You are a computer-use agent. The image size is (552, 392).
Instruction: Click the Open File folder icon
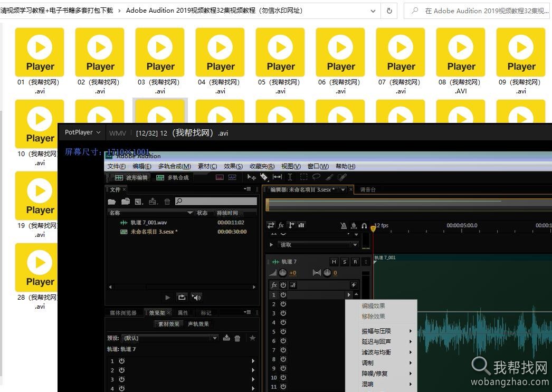(112, 202)
